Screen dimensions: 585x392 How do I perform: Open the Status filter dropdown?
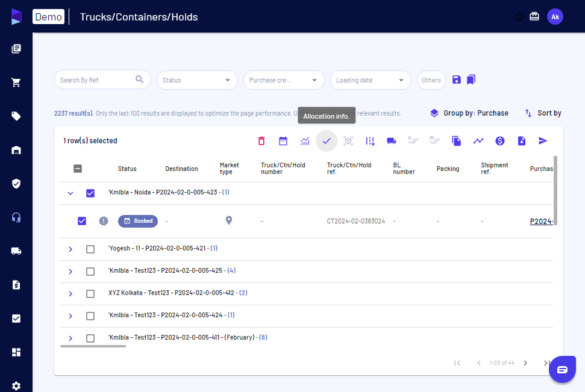point(197,80)
